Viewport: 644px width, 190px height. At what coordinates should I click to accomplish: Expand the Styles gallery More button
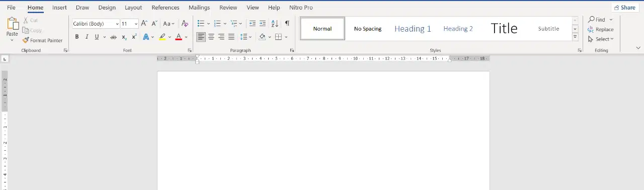(x=575, y=37)
